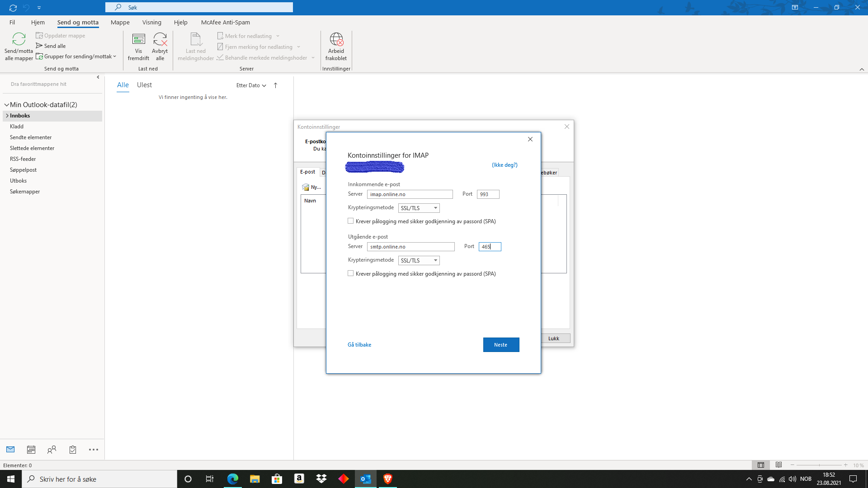Screen dimensions: 868x488
Task: Enable SPA checkbox for outgoing mail
Action: pos(350,273)
